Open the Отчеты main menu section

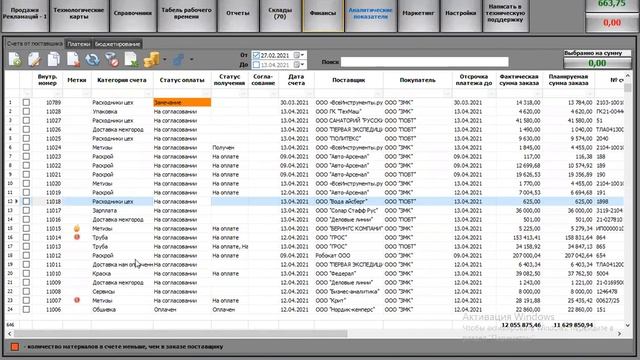click(x=238, y=15)
